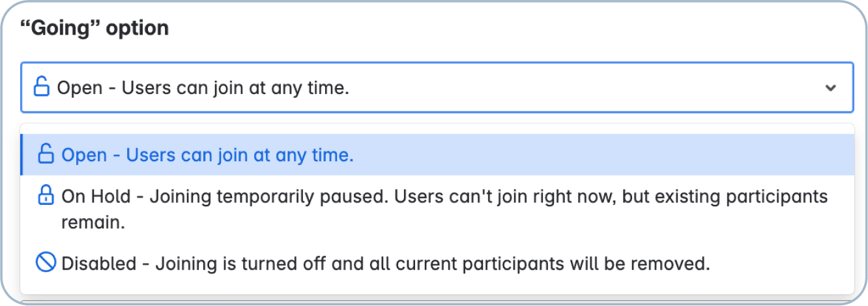Click the open padlock icon in the select field
Viewport: 868px width, 306px height.
coord(42,87)
